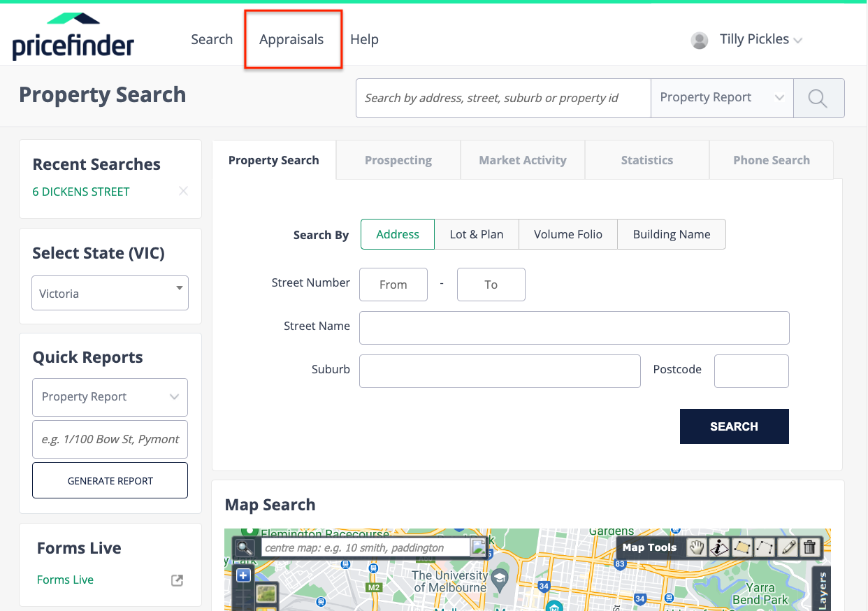Expand the Quick Reports Property Report dropdown
This screenshot has height=611, width=868.
click(x=110, y=397)
